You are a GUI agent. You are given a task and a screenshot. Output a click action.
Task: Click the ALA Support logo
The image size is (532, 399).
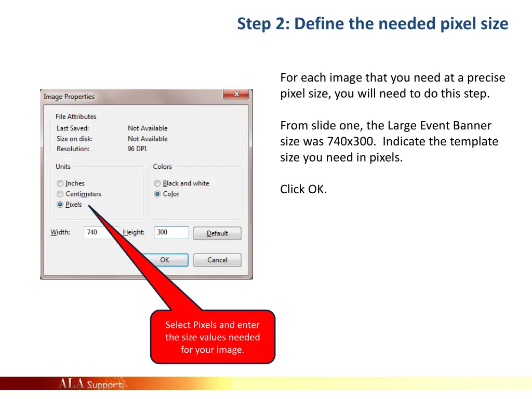pyautogui.click(x=89, y=383)
